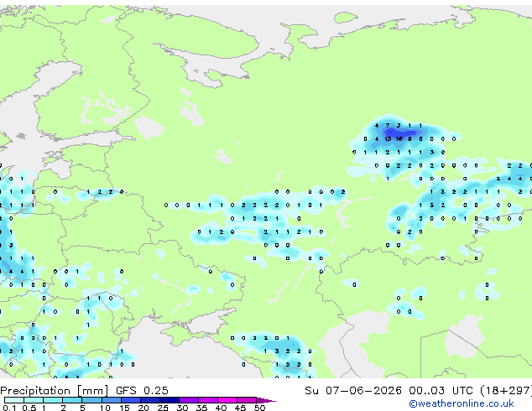Viewport: 532px width, 411px height.
Task: Click the '16' precipitation value on the map
Action: pyautogui.click(x=399, y=138)
